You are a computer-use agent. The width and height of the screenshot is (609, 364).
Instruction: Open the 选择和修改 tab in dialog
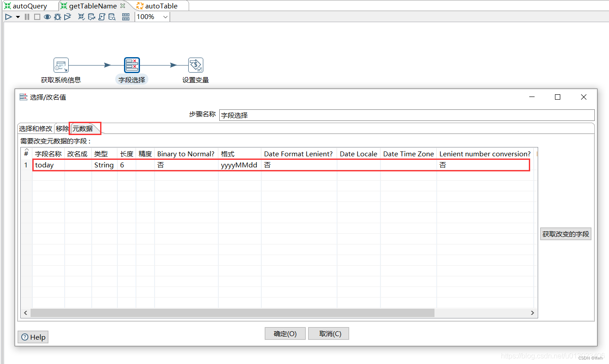click(35, 128)
